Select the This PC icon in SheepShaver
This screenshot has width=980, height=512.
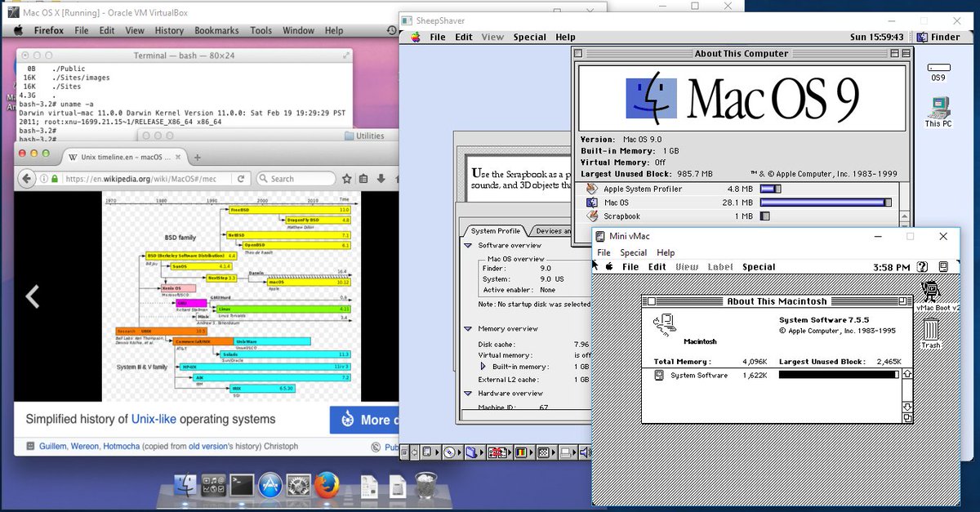click(938, 112)
